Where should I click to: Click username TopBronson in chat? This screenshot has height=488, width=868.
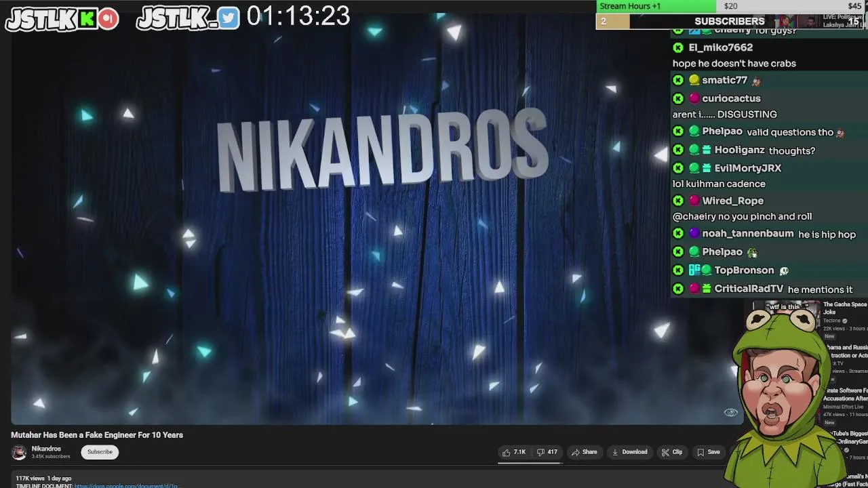[744, 270]
